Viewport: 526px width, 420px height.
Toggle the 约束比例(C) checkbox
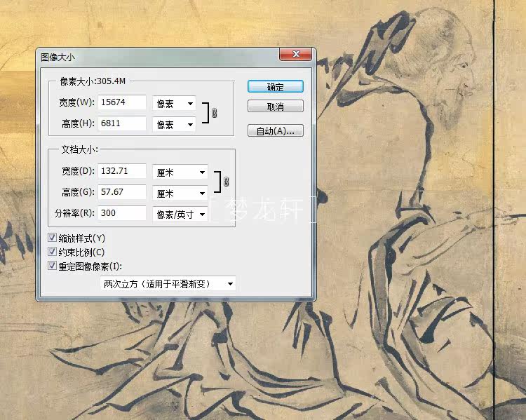click(52, 252)
